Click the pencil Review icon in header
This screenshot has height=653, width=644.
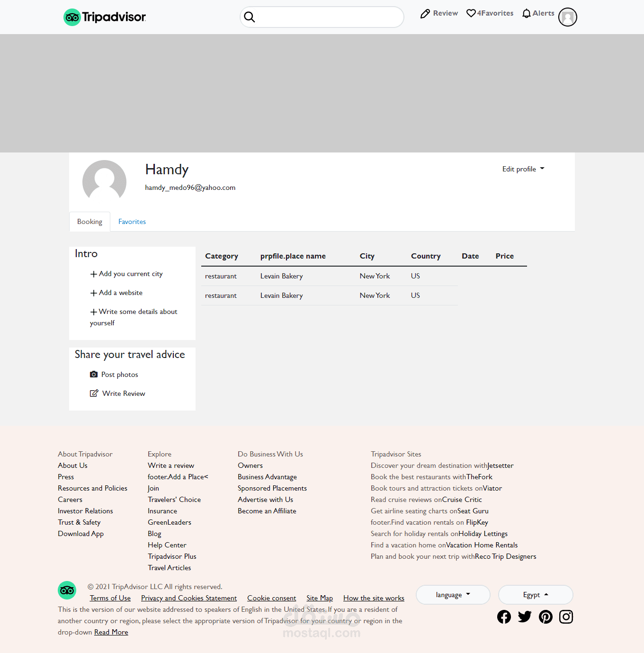tap(425, 14)
